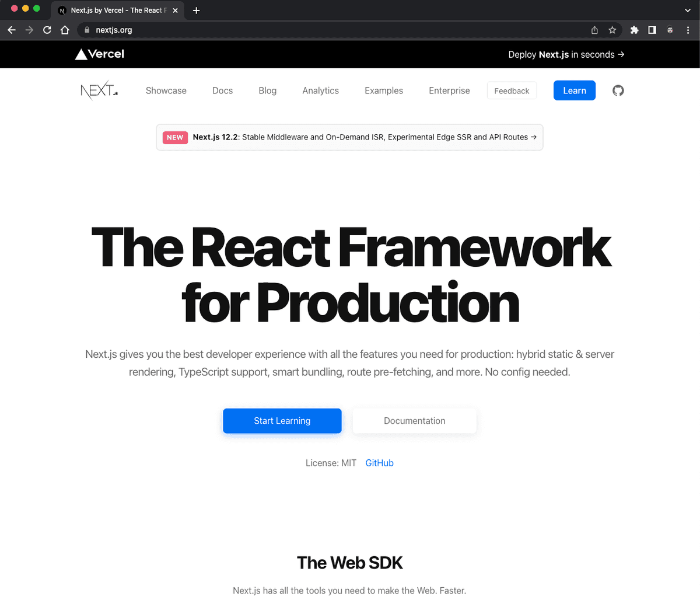
Task: Click the share icon in the address bar
Action: tap(594, 30)
